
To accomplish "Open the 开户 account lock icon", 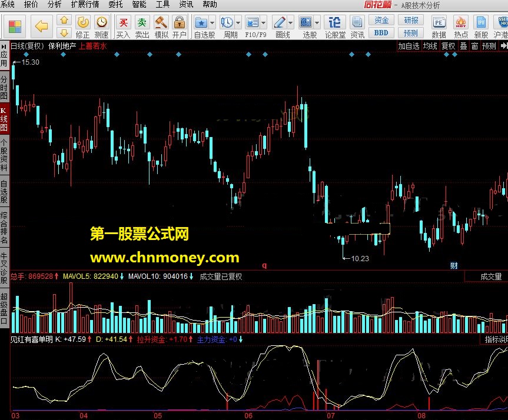I will 179,27.
